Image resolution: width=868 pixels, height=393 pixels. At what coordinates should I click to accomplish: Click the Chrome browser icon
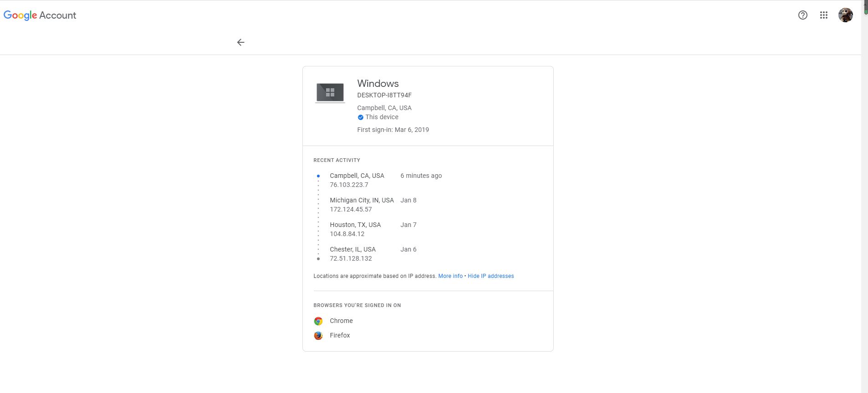[x=318, y=321]
